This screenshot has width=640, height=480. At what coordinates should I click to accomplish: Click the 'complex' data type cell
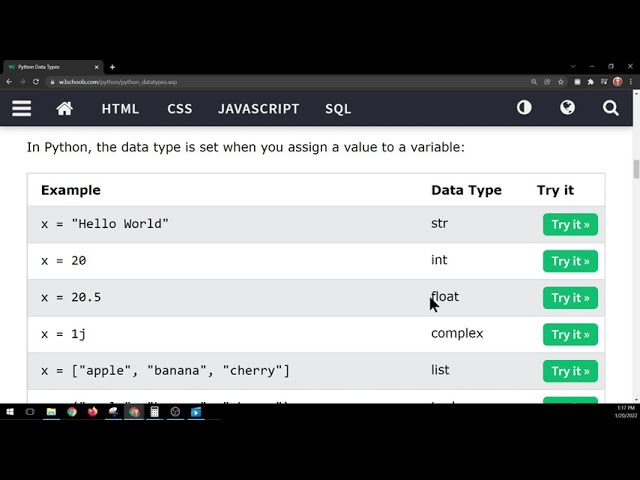click(457, 333)
